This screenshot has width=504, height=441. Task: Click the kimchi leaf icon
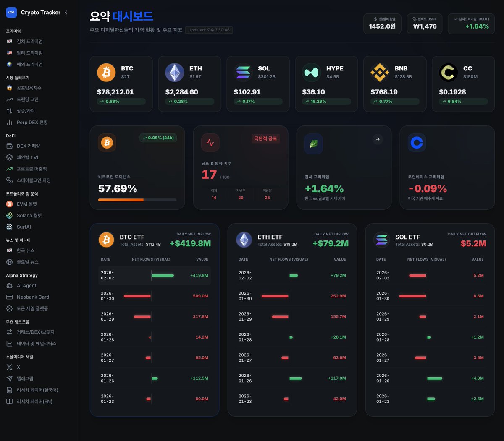point(313,144)
